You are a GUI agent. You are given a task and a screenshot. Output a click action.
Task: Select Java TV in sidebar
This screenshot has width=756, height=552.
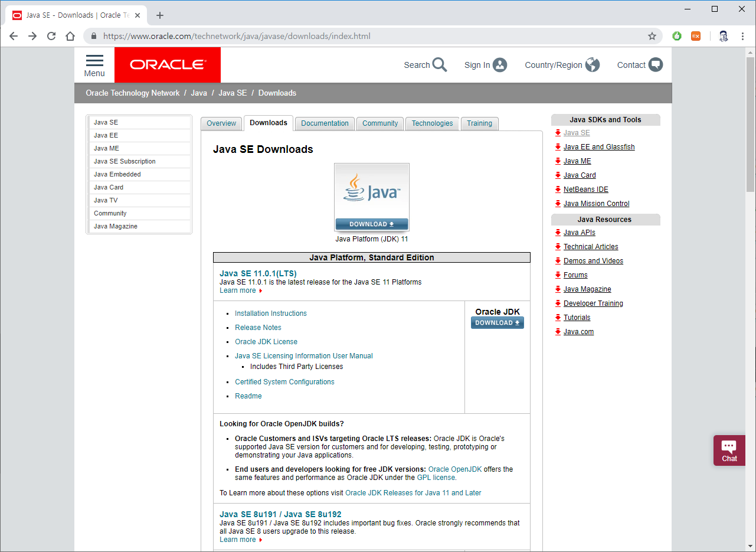[140, 200]
